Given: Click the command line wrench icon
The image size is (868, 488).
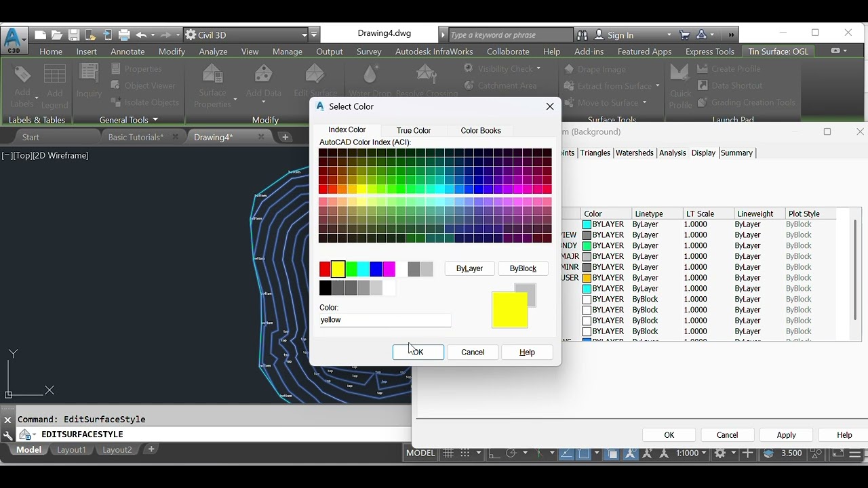Looking at the screenshot, I should click(x=7, y=434).
